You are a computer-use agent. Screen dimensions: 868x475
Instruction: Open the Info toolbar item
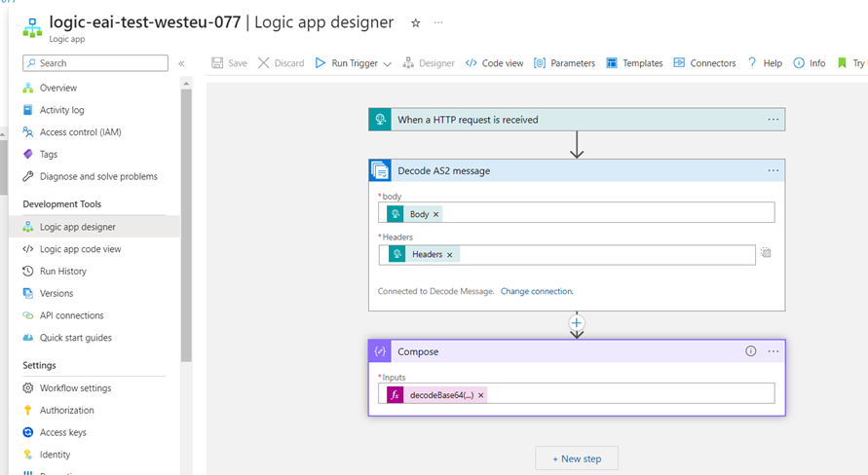pyautogui.click(x=810, y=63)
